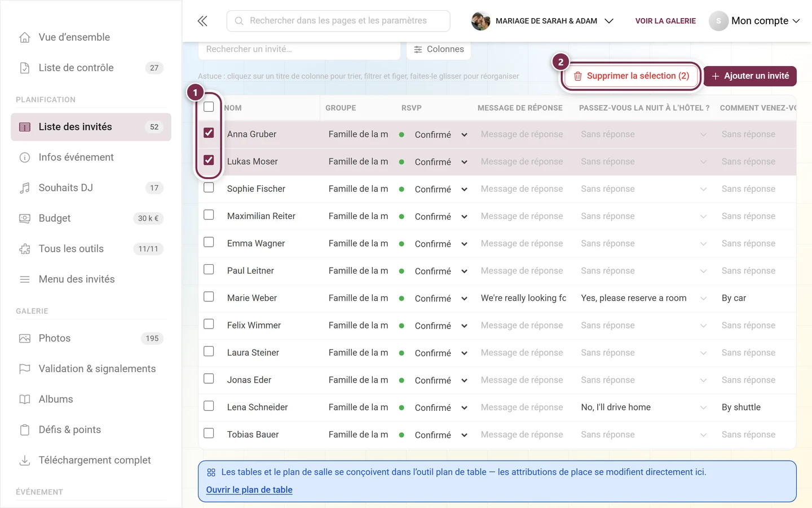Check Sophie Fischer's checkbox
This screenshot has height=508, width=812.
coord(209,187)
